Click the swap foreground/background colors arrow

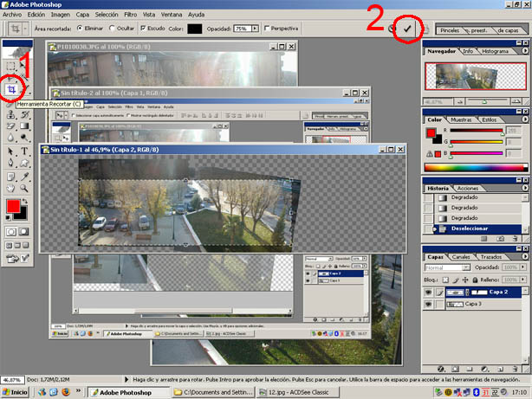[24, 202]
